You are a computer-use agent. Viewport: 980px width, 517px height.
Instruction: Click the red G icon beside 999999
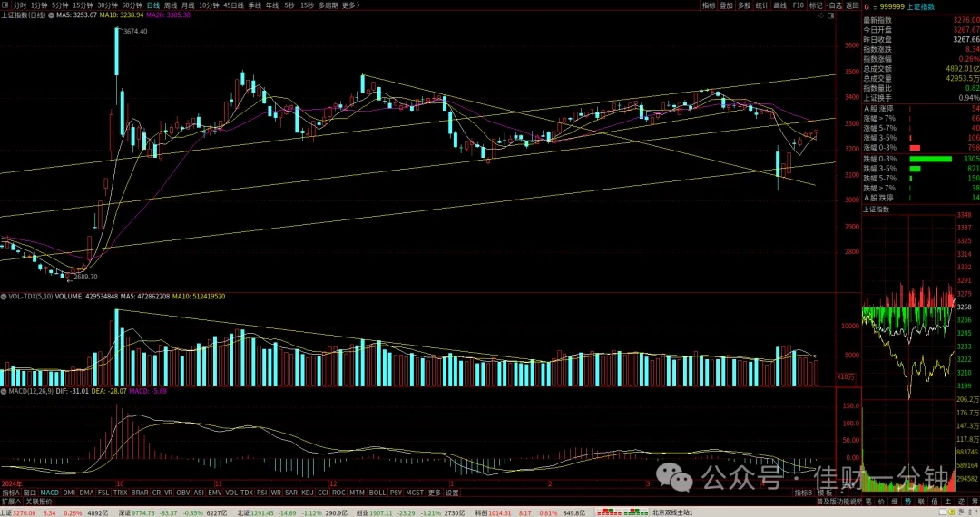[867, 7]
